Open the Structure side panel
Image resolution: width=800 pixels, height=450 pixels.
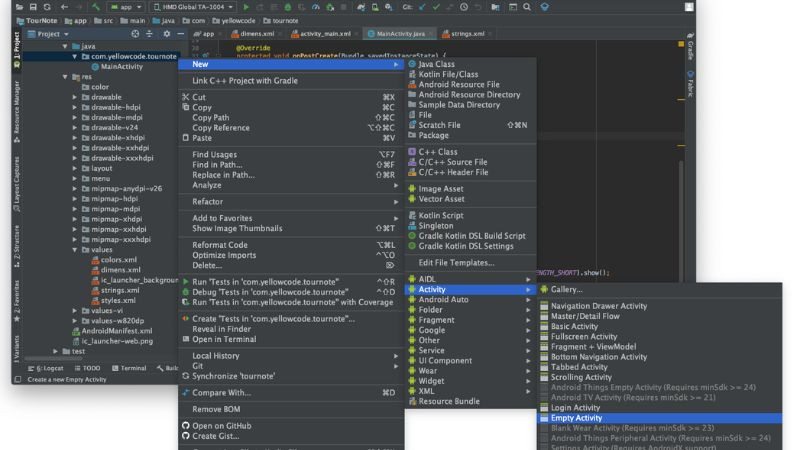coord(17,246)
